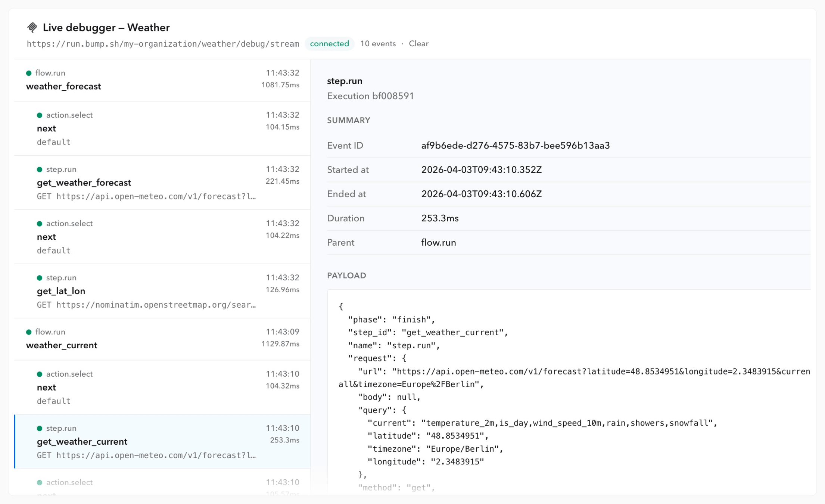825x504 pixels.
Task: Click the PAYLOAD section heading
Action: tap(346, 276)
